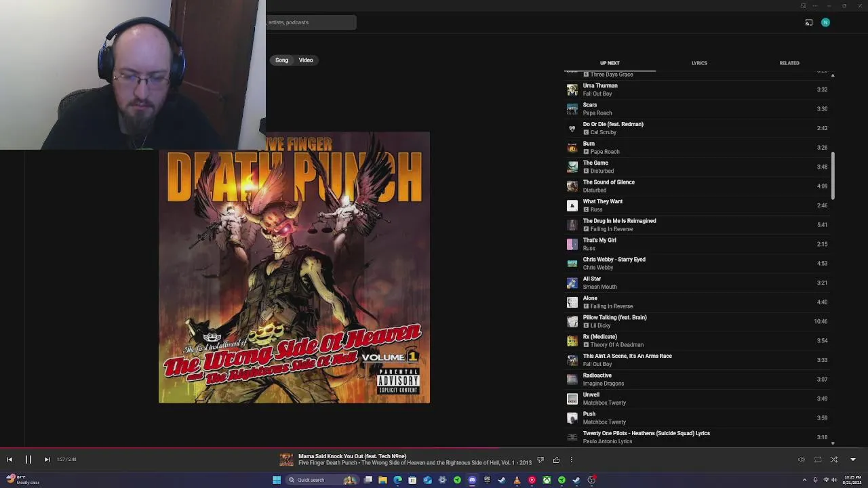Image resolution: width=868 pixels, height=488 pixels.
Task: Open the LYRICS tab
Action: (699, 63)
